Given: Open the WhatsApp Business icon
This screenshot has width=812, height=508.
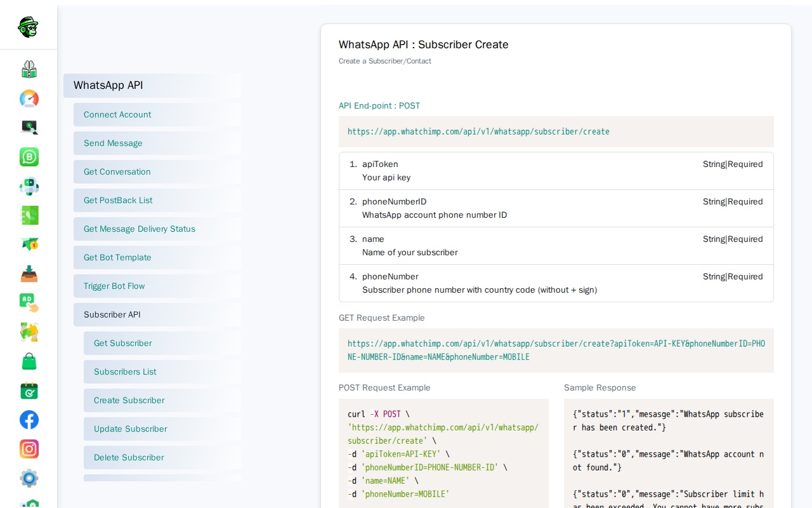Looking at the screenshot, I should point(29,157).
